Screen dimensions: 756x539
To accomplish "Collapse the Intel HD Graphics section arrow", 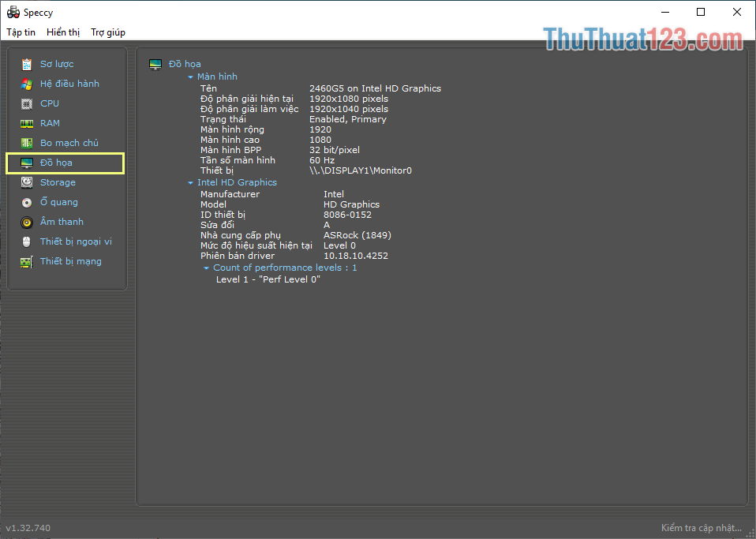I will click(x=190, y=183).
